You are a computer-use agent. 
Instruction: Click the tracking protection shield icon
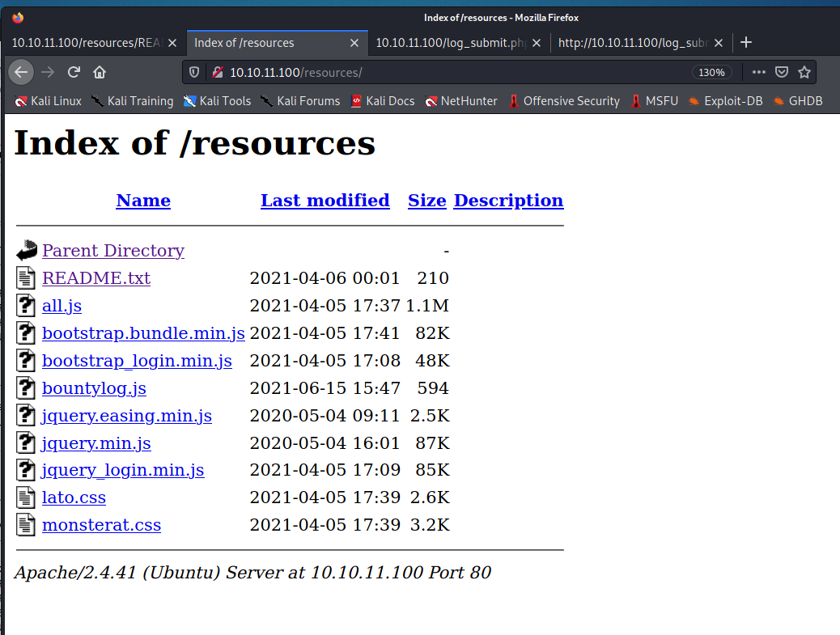tap(194, 72)
